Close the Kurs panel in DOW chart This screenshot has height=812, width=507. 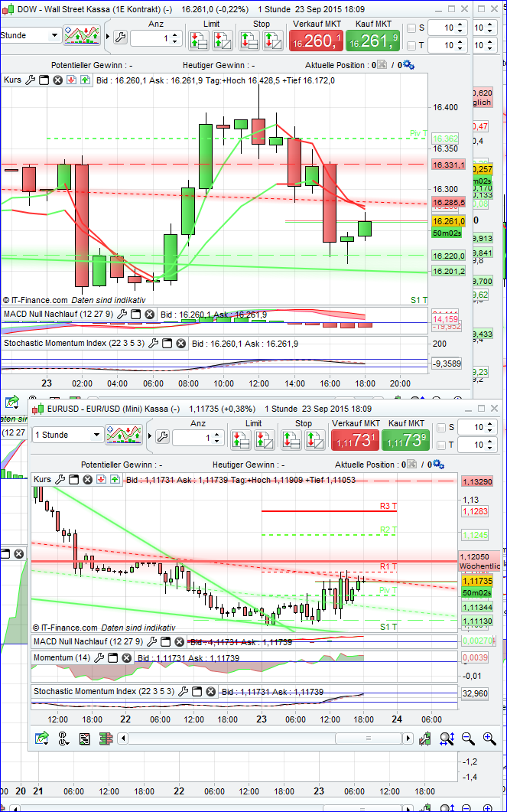point(58,80)
